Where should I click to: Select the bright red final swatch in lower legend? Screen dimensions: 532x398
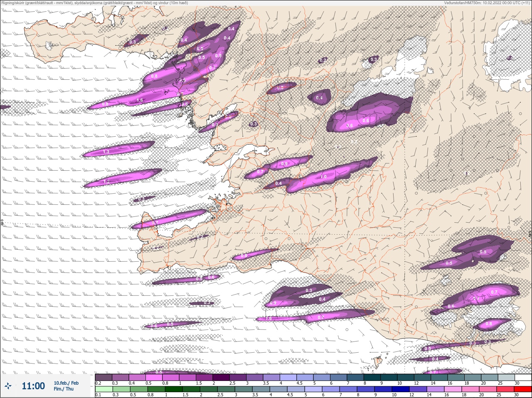tap(523, 389)
